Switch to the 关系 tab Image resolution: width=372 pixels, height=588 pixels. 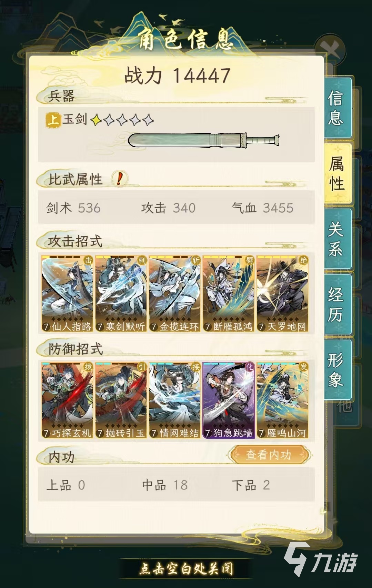tap(337, 239)
